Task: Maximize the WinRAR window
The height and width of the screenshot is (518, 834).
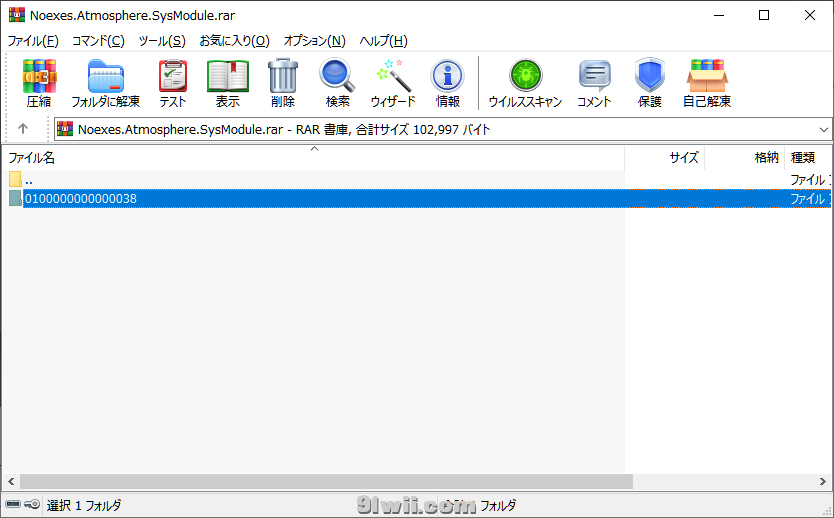Action: [x=764, y=15]
